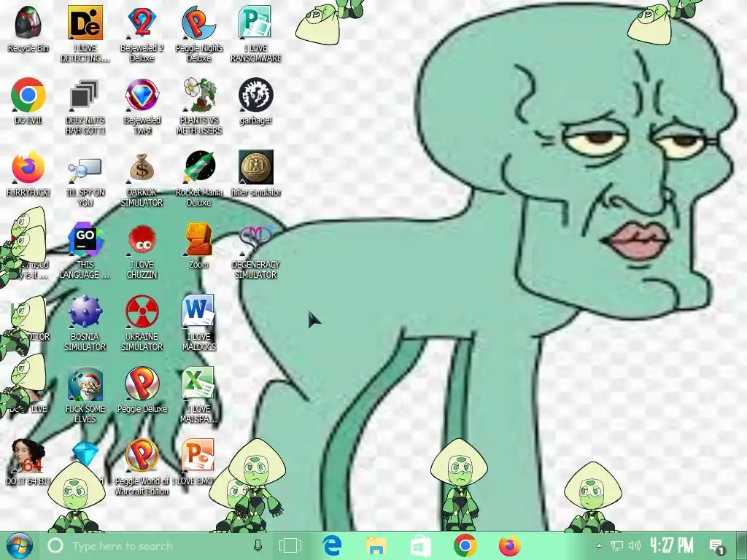
Task: Launch the Peggle Deluxe shortcut
Action: point(142,384)
